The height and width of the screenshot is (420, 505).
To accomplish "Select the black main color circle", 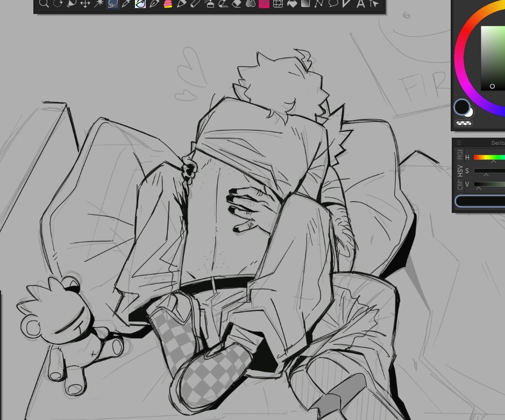I will pos(462,106).
